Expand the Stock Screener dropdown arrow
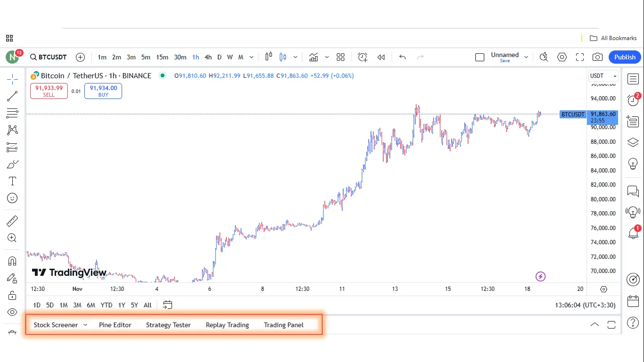Image resolution: width=644 pixels, height=362 pixels. (85, 325)
